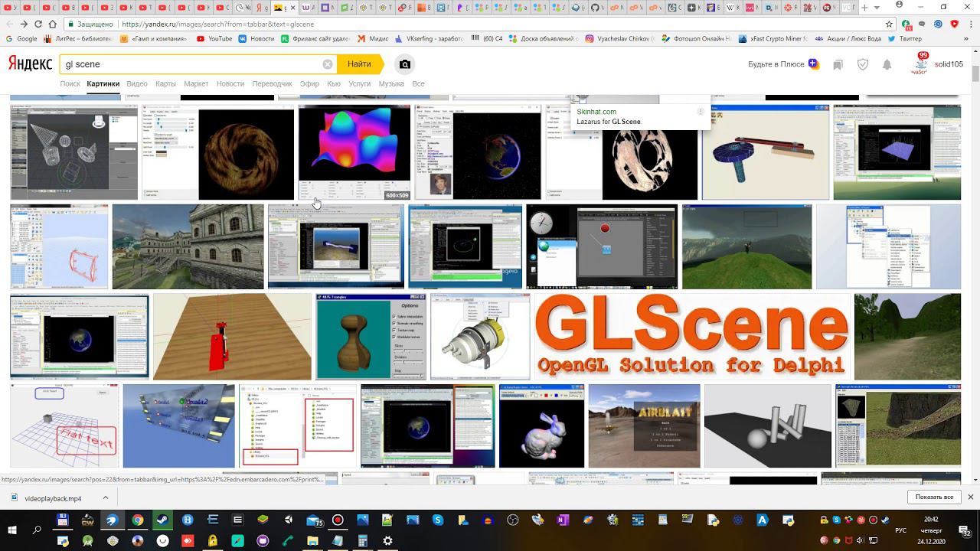980x551 pixels.
Task: Launch Steam from the taskbar
Action: (x=162, y=520)
